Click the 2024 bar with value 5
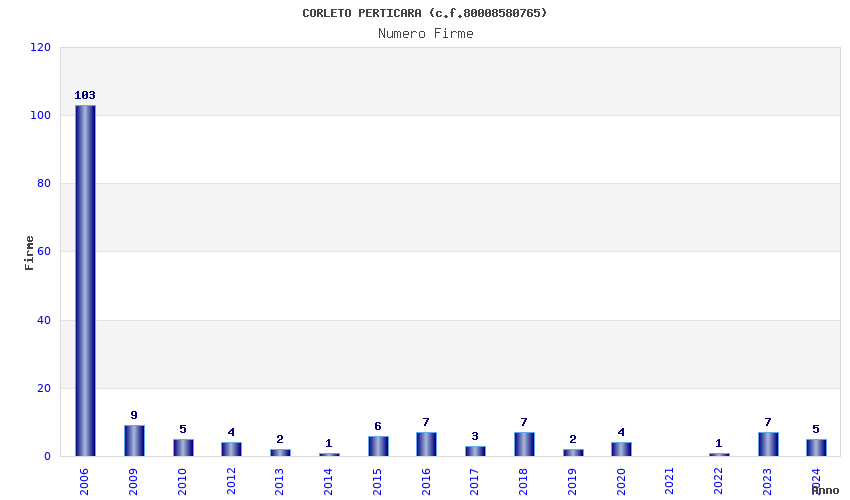The width and height of the screenshot is (850, 500). 816,448
